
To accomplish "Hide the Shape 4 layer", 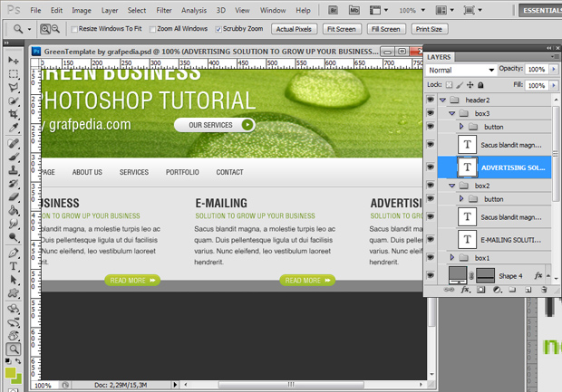I will tap(431, 275).
